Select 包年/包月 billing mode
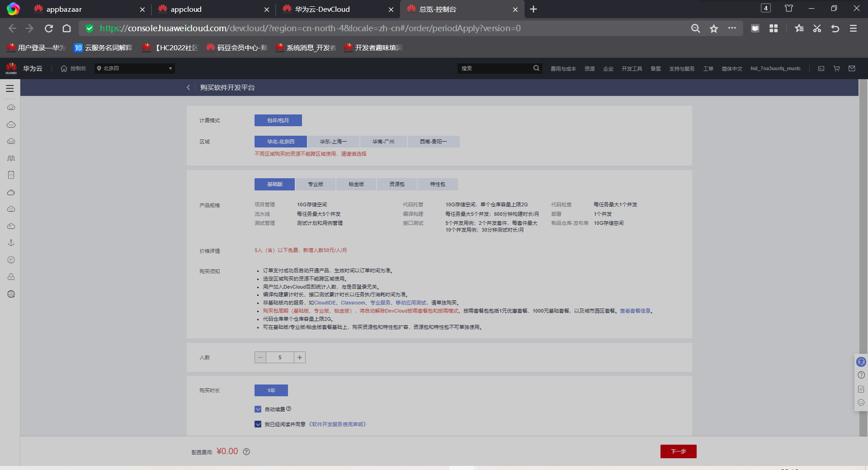 coord(278,120)
